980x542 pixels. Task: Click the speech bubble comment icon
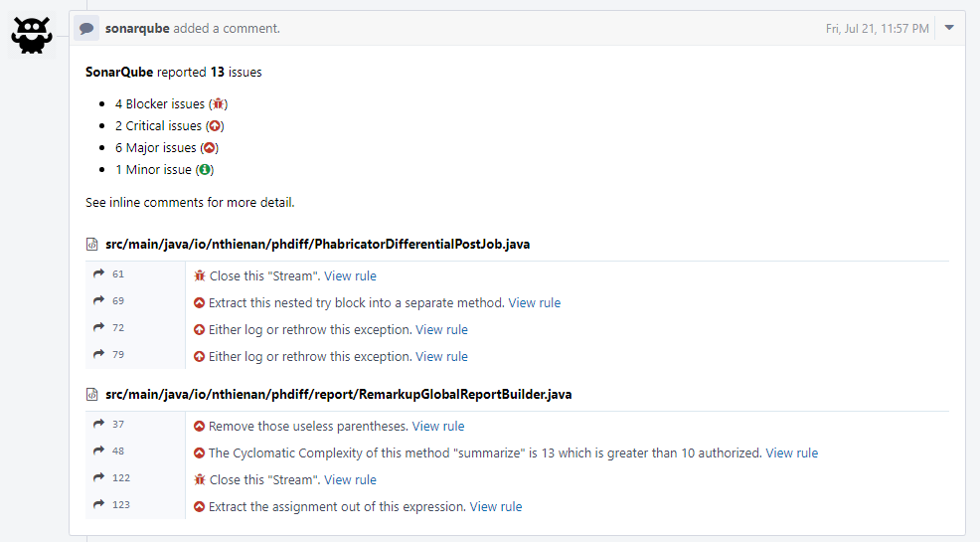coord(86,28)
